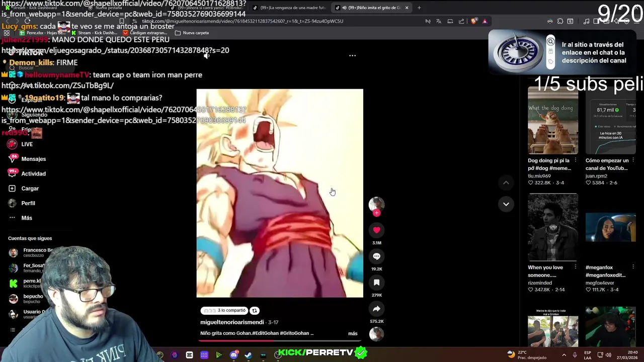Open the creator's round avatar beside video

click(376, 204)
